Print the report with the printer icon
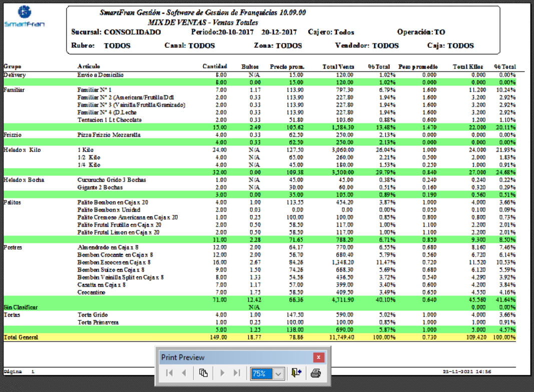This screenshot has height=392, width=534. [x=316, y=373]
